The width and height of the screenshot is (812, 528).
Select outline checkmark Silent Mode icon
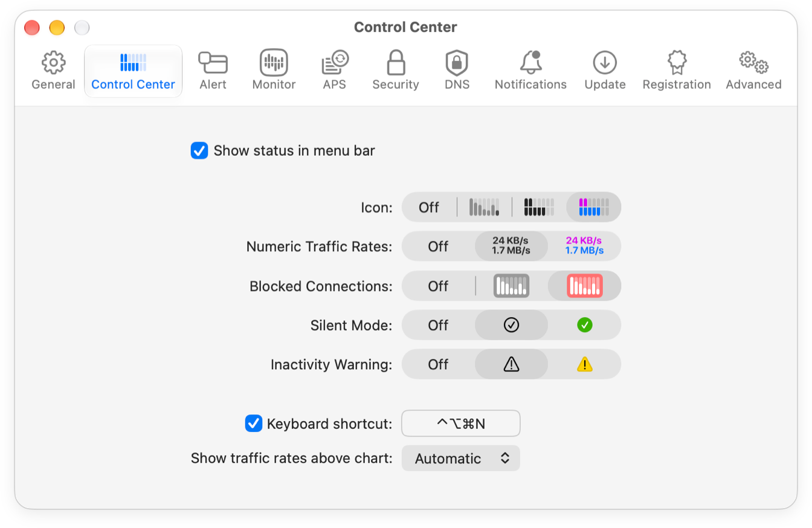[511, 325]
